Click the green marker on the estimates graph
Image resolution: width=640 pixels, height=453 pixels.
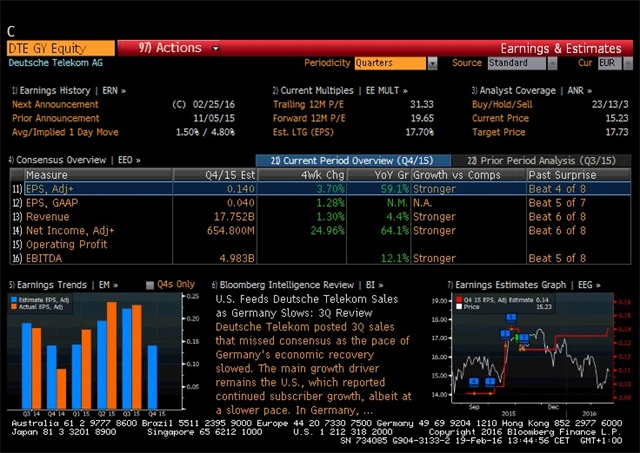(x=516, y=338)
